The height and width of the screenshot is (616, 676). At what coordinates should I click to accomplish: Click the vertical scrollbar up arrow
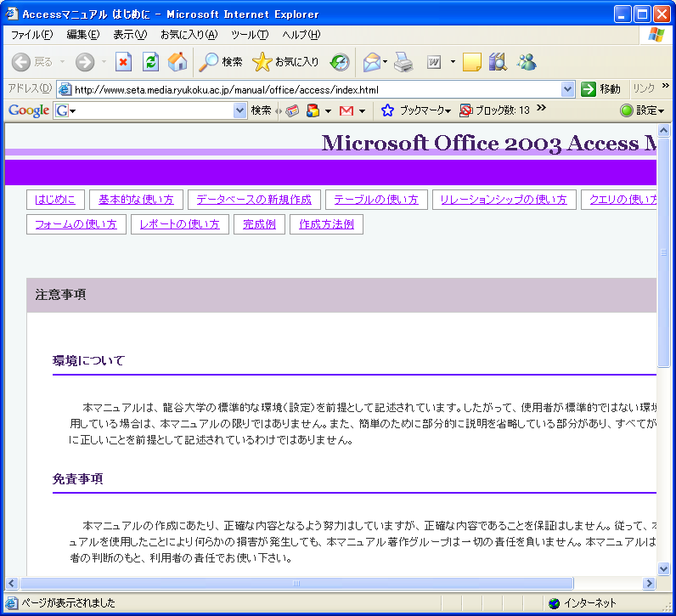coord(663,130)
